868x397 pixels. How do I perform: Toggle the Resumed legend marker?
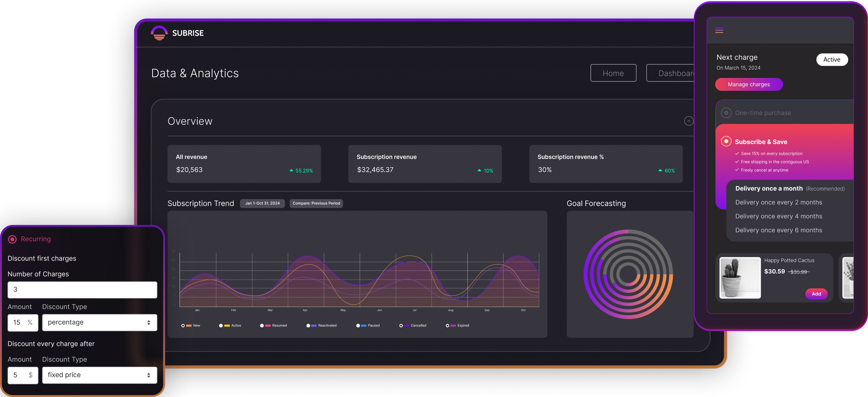262,326
